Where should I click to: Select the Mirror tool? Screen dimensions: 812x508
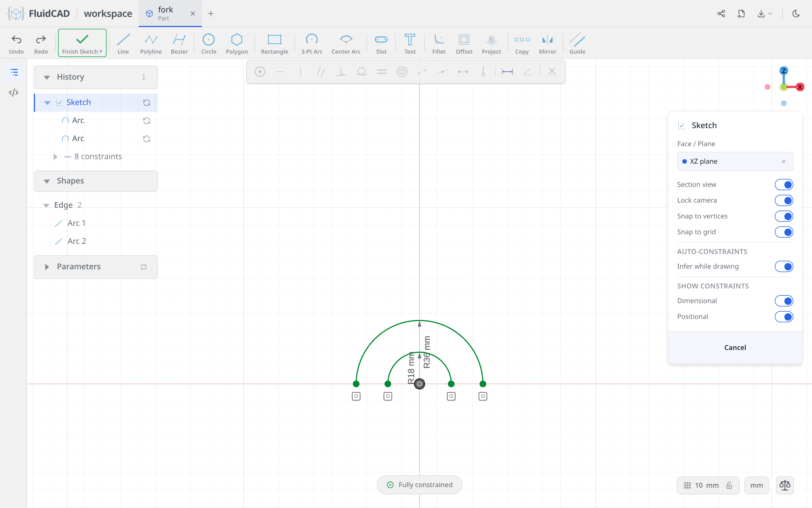point(547,44)
